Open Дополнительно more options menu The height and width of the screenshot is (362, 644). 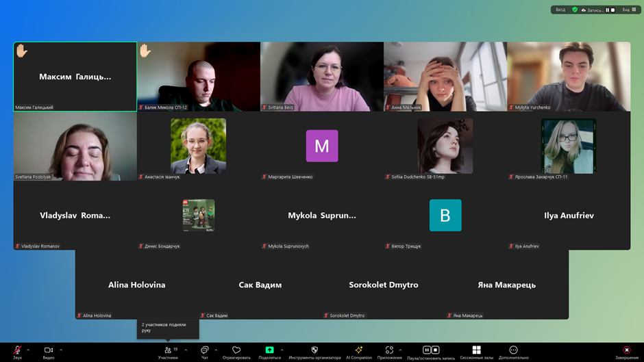[x=513, y=350]
